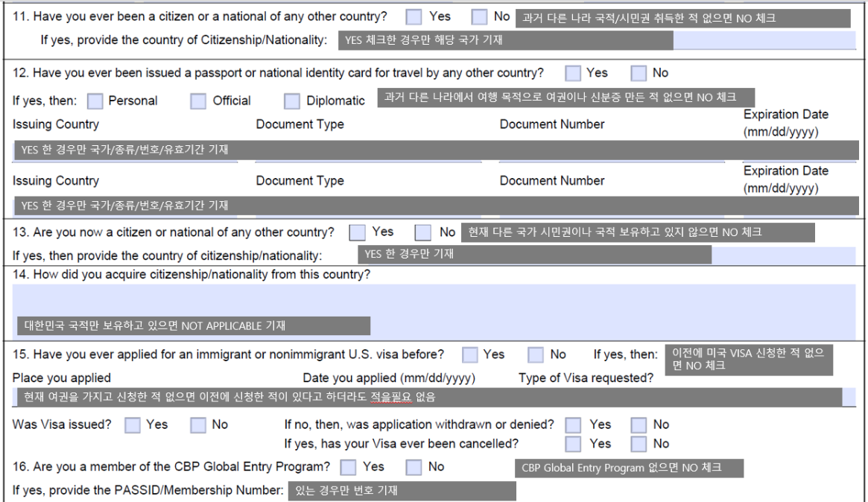Tick the Personal passport type checkbox
868x502 pixels.
pyautogui.click(x=95, y=101)
